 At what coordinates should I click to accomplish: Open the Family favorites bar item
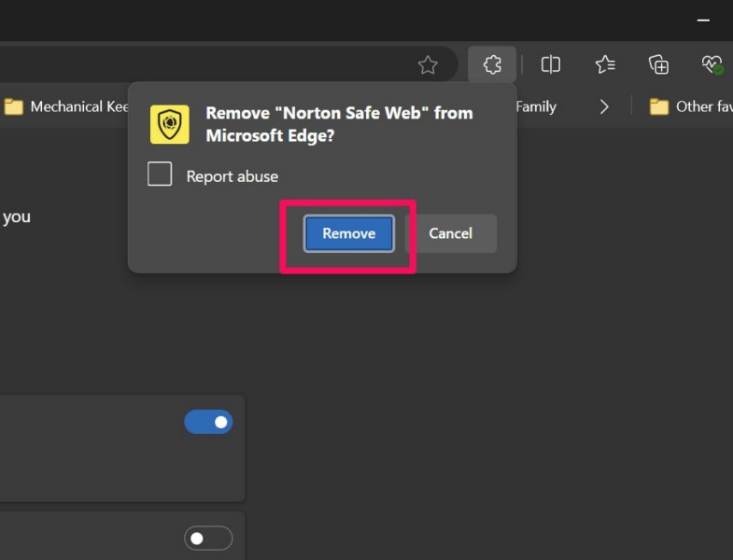536,106
